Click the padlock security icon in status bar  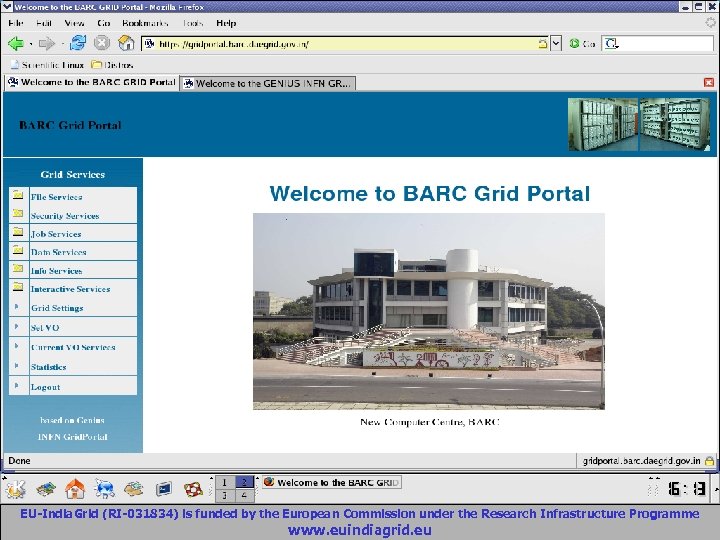(x=709, y=461)
